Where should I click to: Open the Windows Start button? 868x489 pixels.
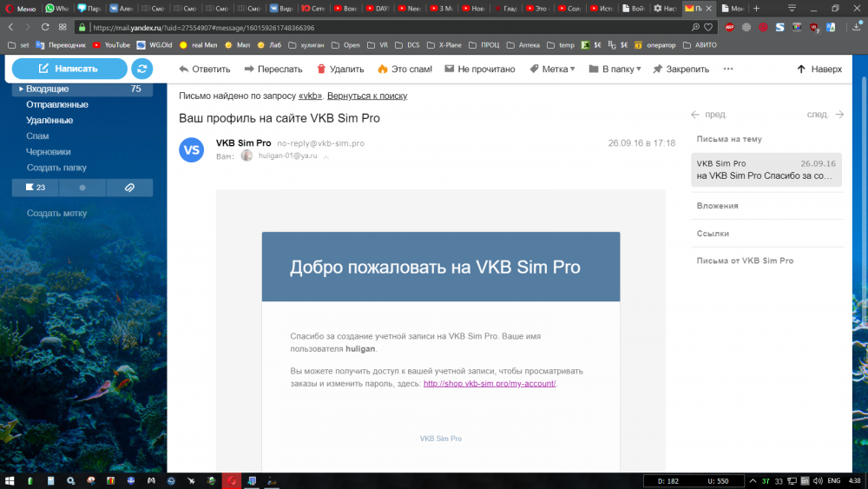coord(10,480)
